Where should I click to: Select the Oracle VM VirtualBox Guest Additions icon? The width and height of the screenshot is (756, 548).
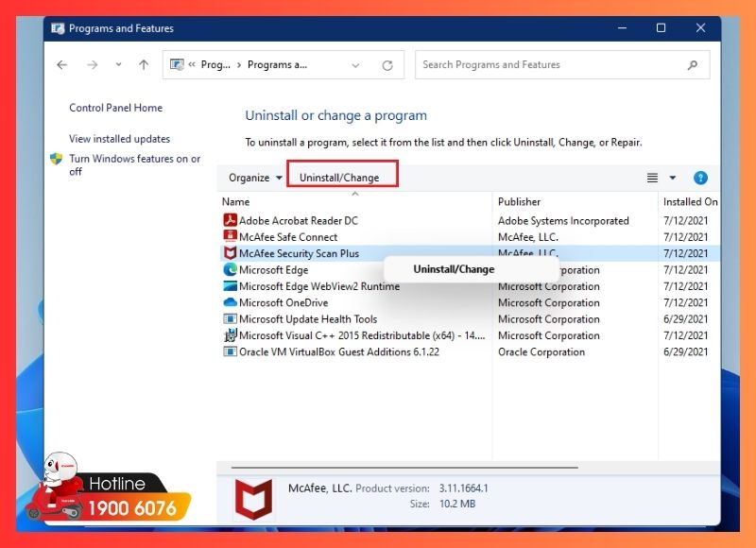230,351
